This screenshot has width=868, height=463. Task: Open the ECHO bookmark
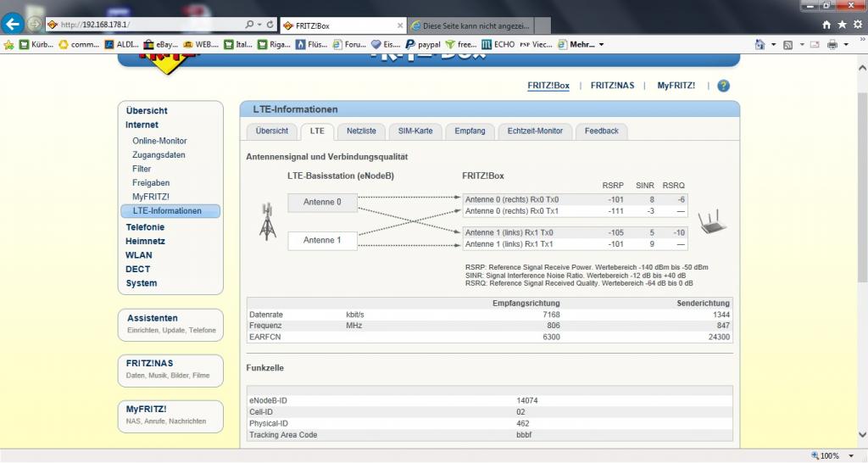(498, 45)
